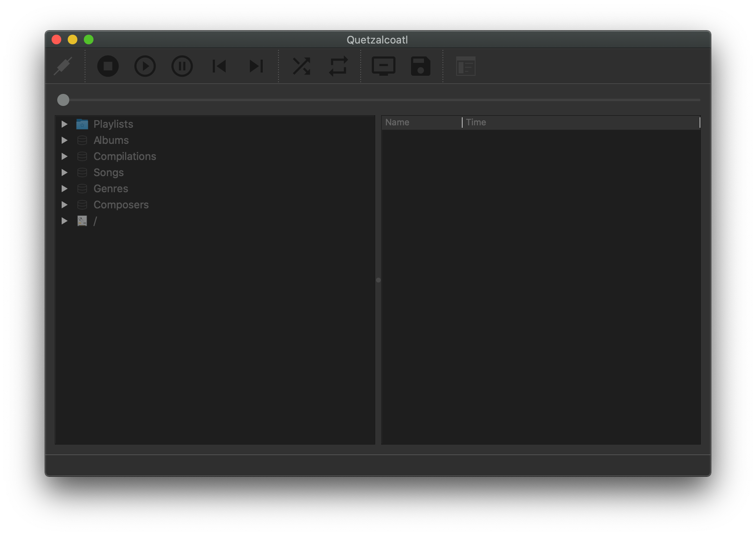Expand the Playlists tree item

pos(64,124)
